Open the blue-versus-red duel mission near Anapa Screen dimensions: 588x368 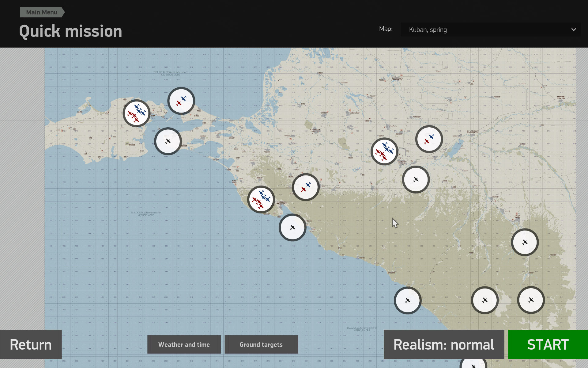pos(305,186)
